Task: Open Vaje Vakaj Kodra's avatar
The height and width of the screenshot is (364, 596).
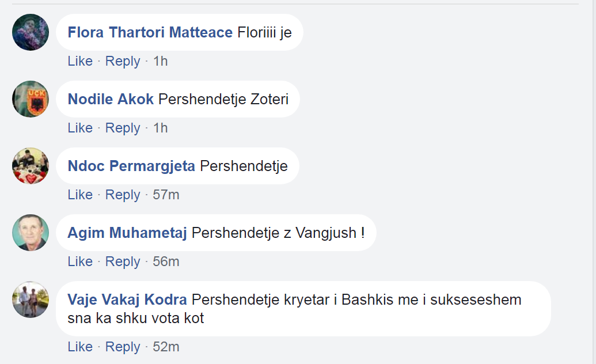Action: tap(31, 299)
